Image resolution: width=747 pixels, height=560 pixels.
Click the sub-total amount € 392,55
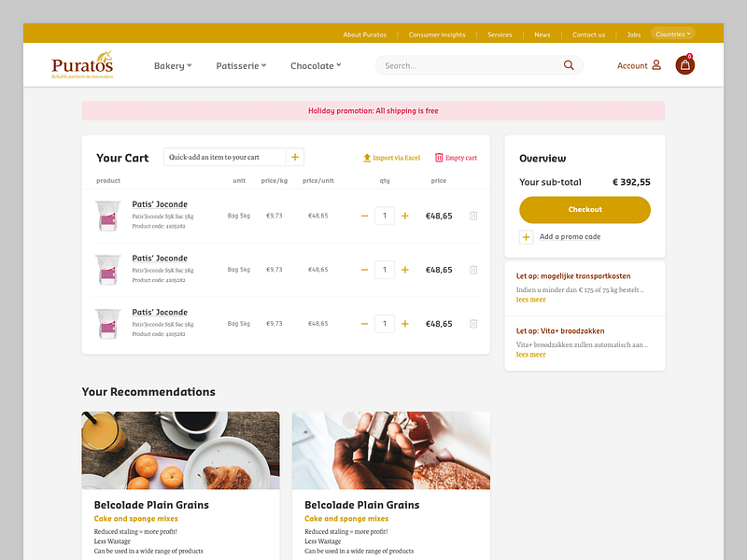pos(631,182)
